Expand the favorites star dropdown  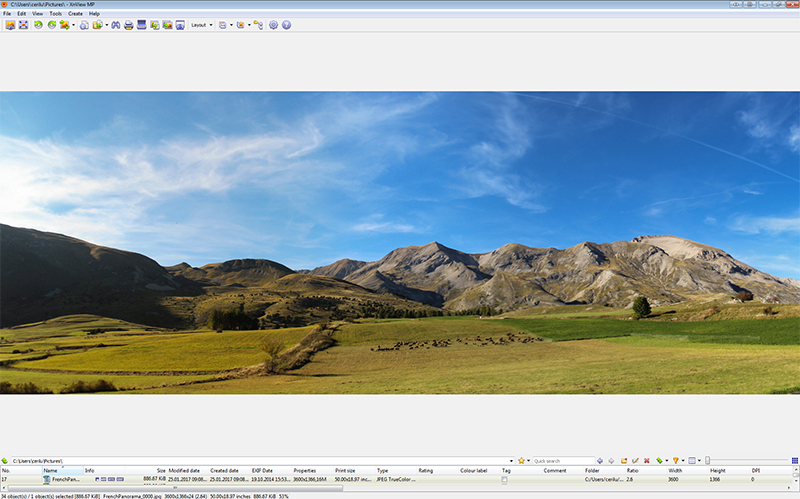pos(528,460)
